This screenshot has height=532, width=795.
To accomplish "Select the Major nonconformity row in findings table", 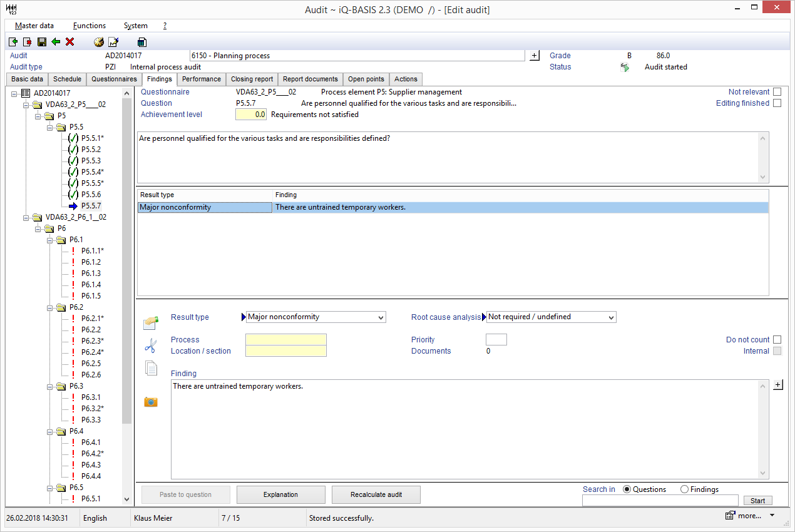I will point(453,207).
